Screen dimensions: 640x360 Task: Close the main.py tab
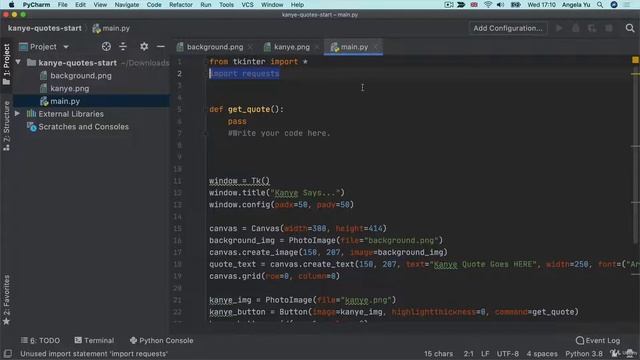pyautogui.click(x=376, y=47)
